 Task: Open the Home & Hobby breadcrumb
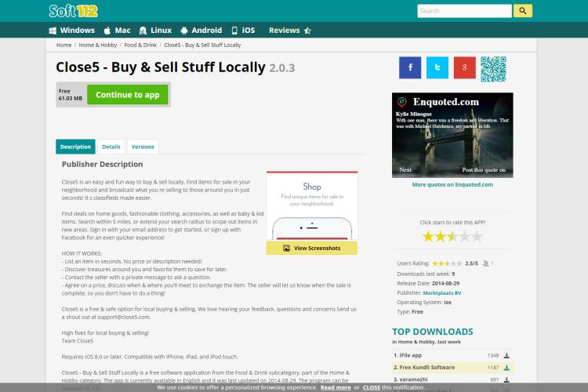98,45
